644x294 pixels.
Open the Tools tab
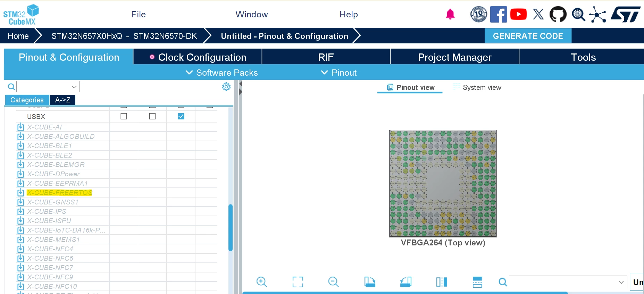click(x=583, y=57)
